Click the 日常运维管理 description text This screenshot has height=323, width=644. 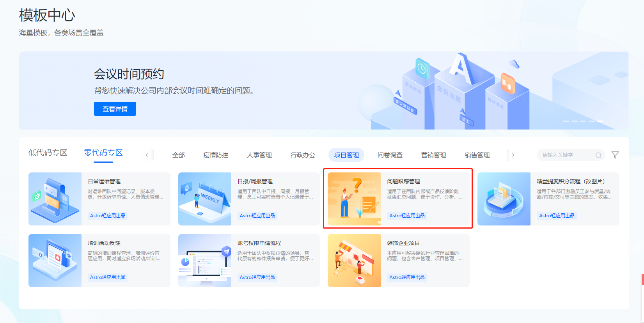click(x=126, y=194)
